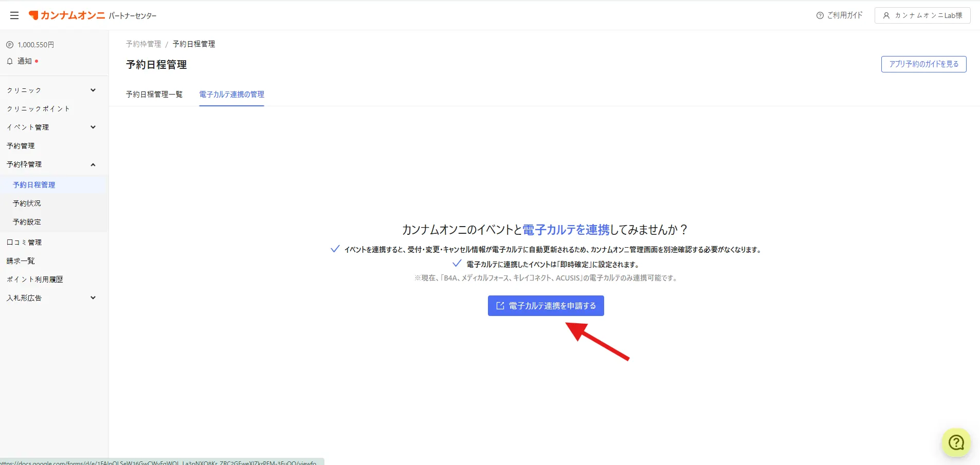
Task: Switch to the 電子カルテ連携の管理 tab
Action: point(232,95)
